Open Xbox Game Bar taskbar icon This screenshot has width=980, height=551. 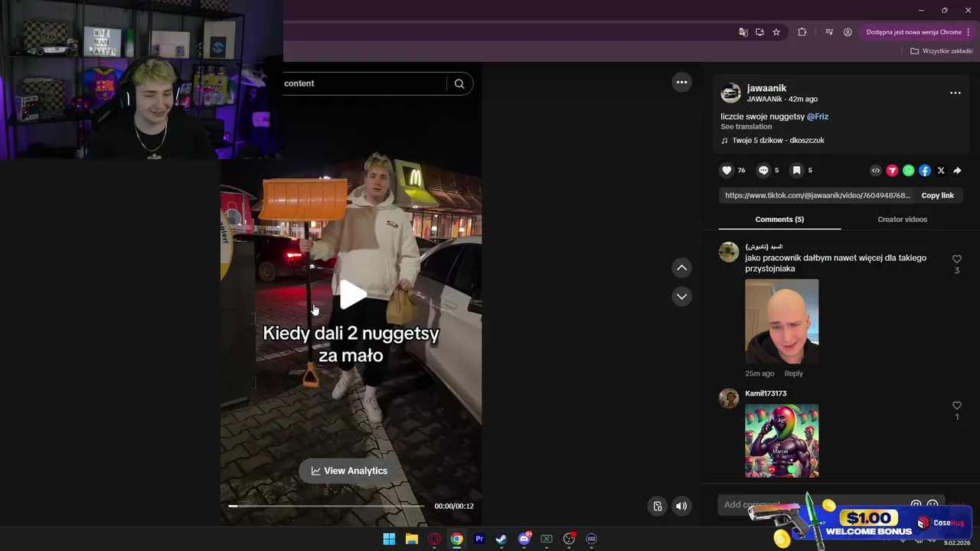point(547,539)
